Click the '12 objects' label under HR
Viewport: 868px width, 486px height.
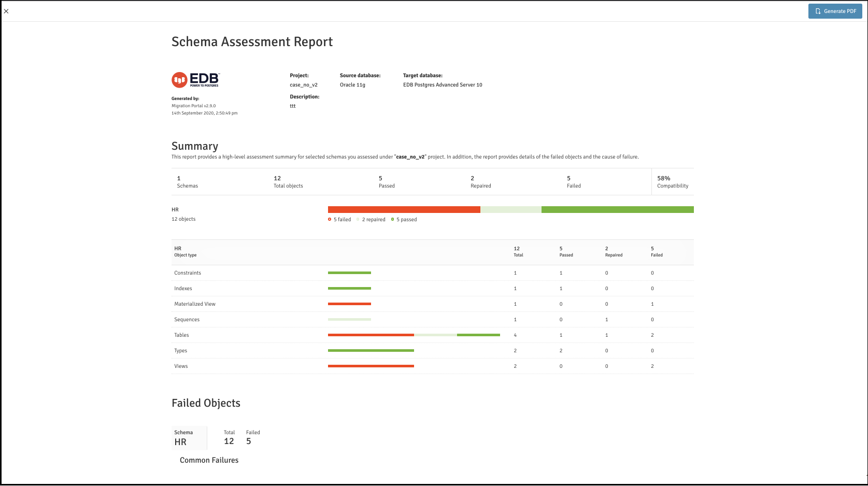(183, 219)
